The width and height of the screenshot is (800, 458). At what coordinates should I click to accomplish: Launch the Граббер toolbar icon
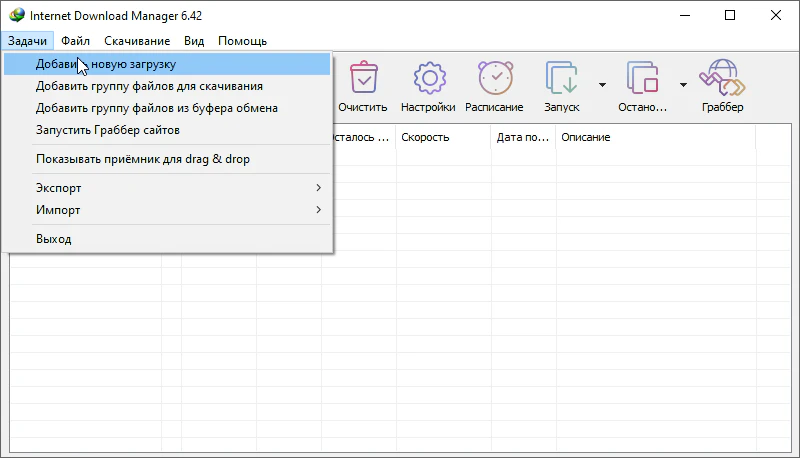pos(722,80)
